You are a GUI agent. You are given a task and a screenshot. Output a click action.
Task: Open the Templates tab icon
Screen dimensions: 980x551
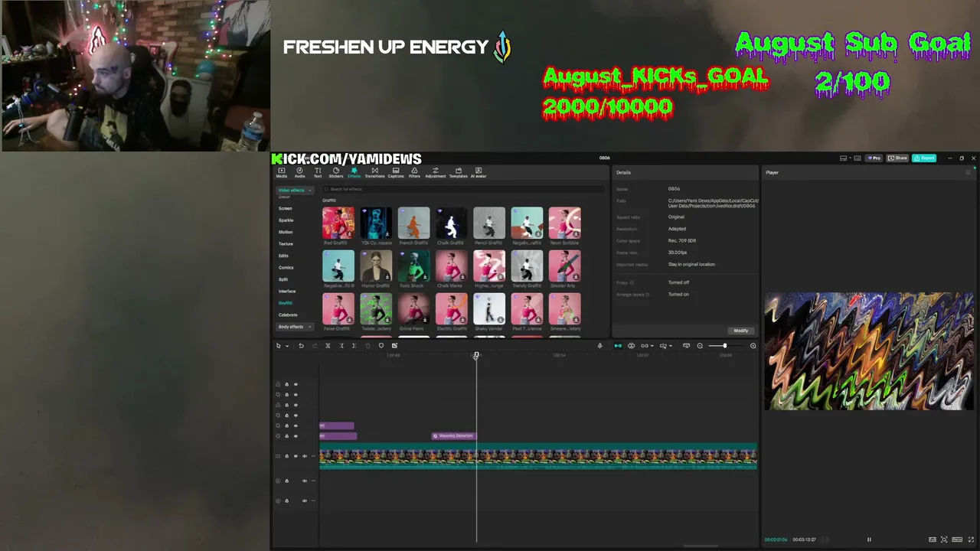click(x=458, y=172)
